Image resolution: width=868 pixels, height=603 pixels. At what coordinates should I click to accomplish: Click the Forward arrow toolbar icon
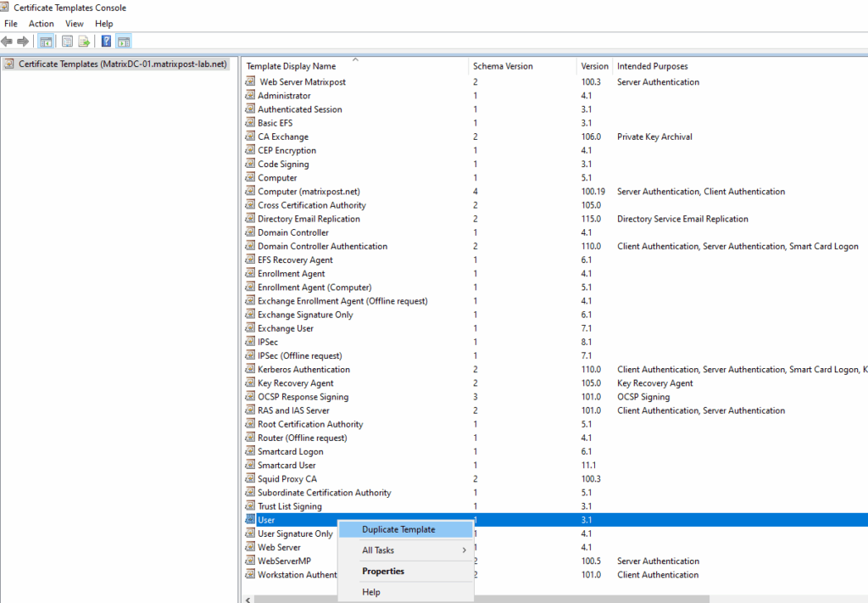(x=23, y=42)
